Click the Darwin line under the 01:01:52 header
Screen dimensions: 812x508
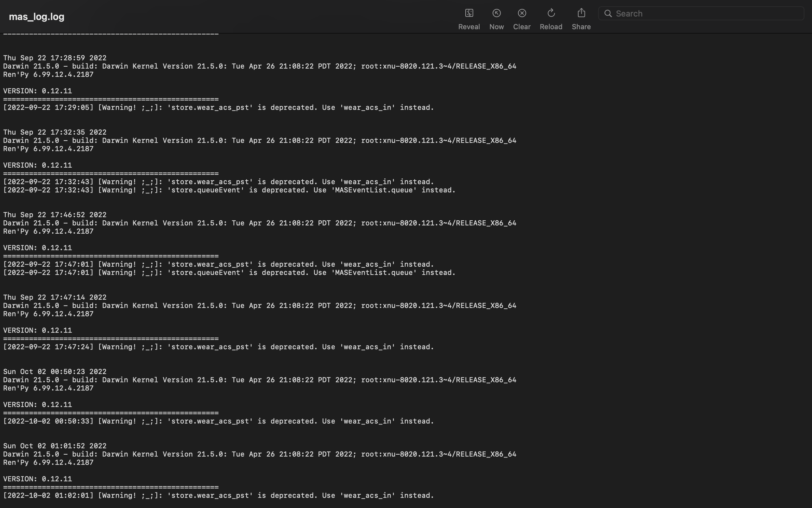[260, 454]
